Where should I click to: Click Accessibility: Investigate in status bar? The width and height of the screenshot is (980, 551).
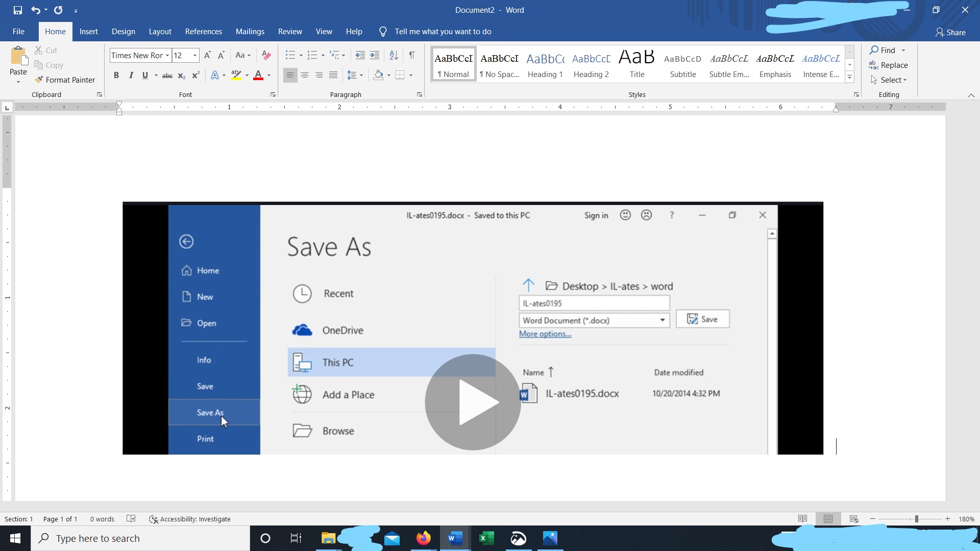coord(190,519)
